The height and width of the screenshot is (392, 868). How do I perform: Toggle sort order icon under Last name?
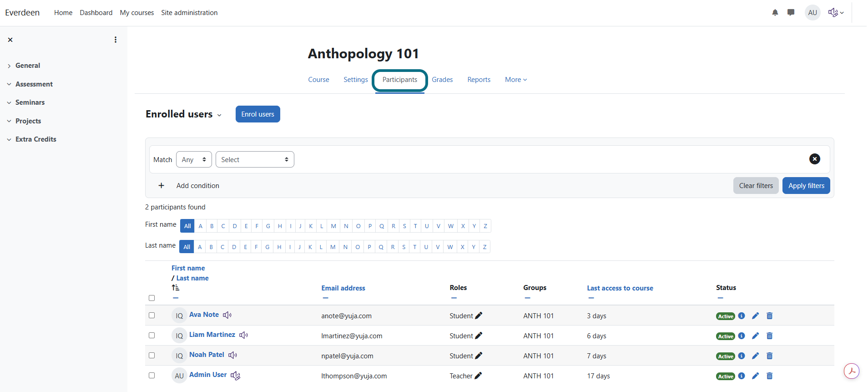point(175,288)
